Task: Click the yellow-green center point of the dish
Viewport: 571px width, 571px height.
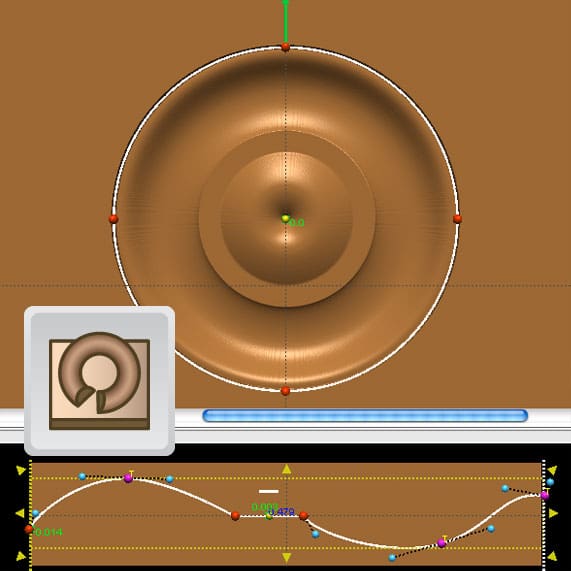Action: point(286,218)
